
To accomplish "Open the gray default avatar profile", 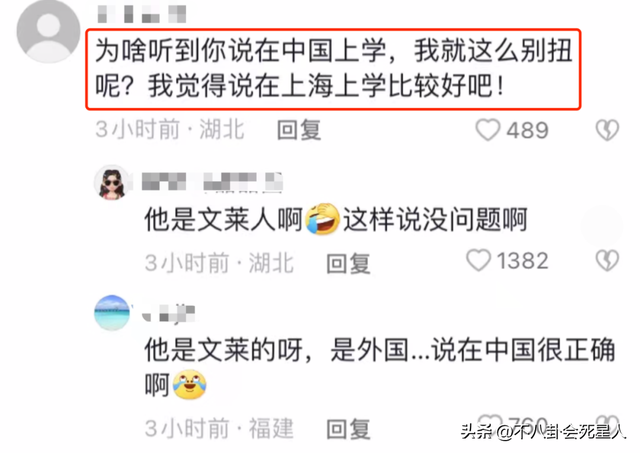I will pyautogui.click(x=48, y=31).
